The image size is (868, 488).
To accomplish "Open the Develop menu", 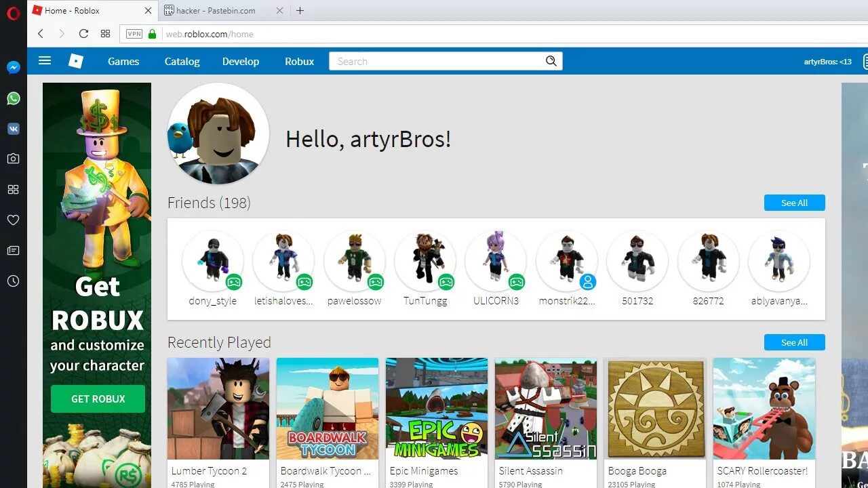I will pyautogui.click(x=241, y=61).
